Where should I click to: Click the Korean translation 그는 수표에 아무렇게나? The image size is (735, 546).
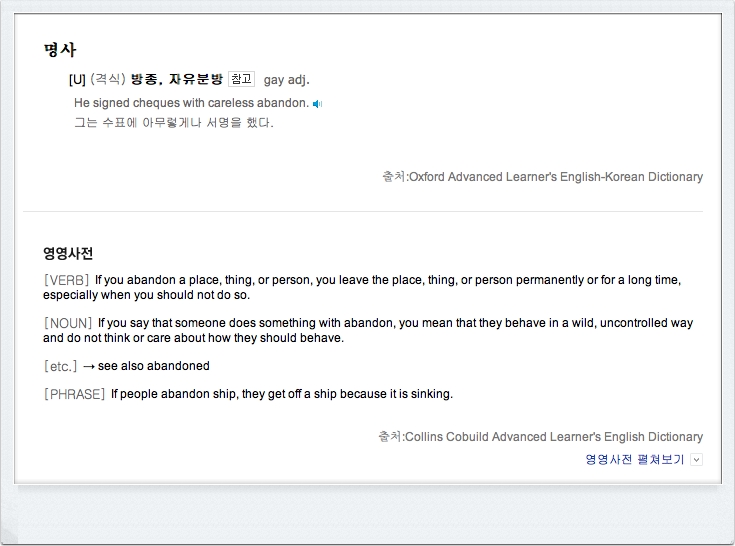click(173, 123)
